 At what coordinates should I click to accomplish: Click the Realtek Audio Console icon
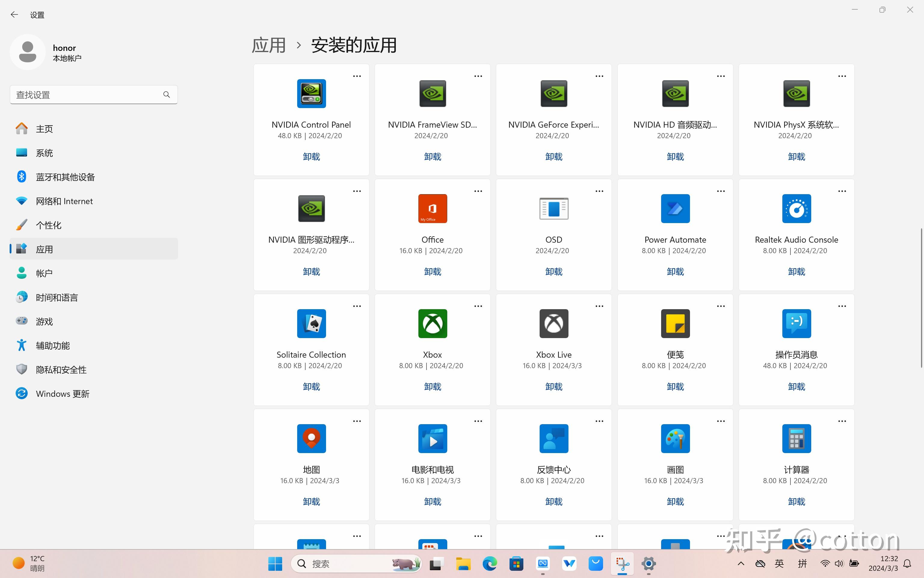point(796,209)
